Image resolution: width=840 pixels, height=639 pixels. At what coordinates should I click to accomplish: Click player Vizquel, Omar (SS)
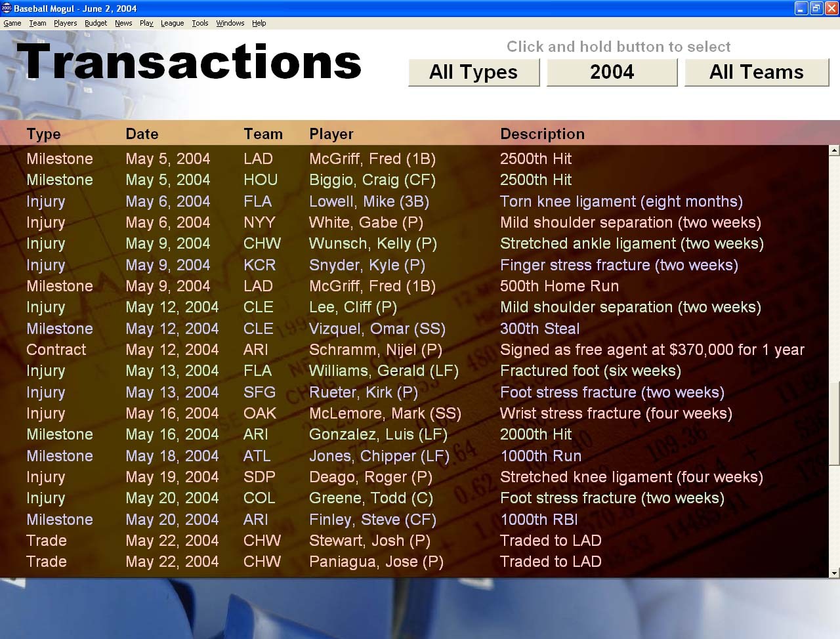[x=377, y=329]
